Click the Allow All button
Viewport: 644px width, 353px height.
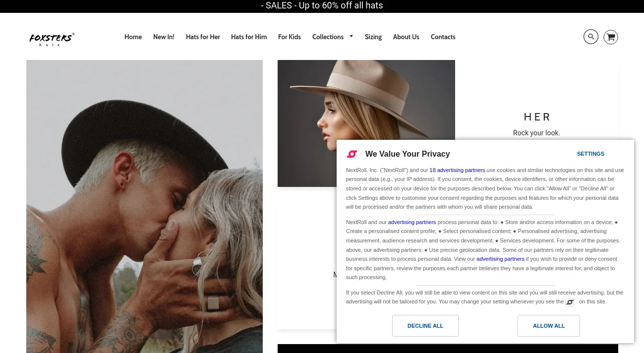click(549, 326)
